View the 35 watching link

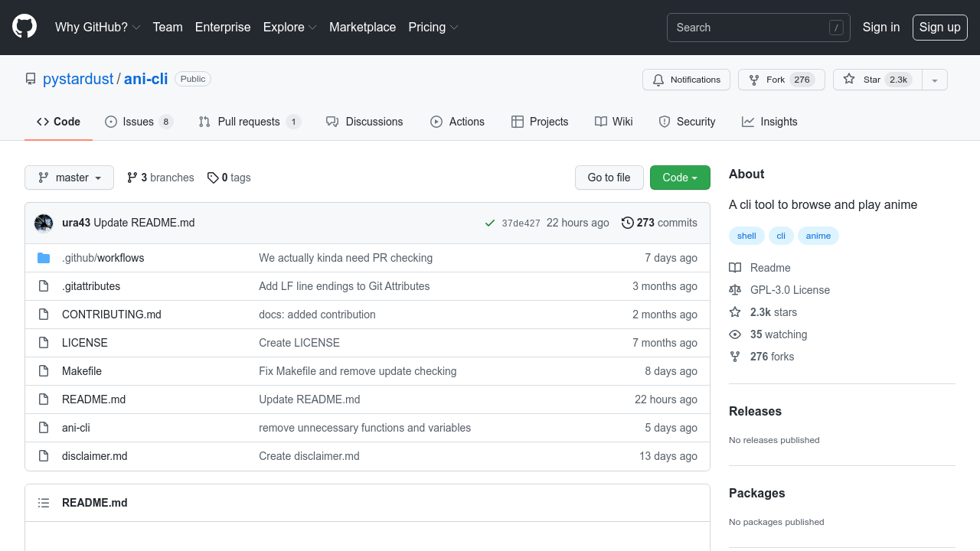(768, 334)
